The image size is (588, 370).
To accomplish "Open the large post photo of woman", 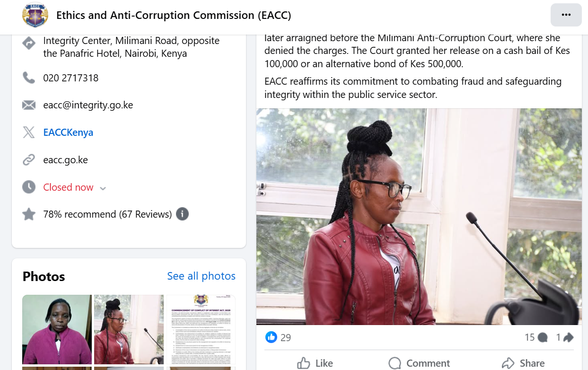I will [419, 217].
